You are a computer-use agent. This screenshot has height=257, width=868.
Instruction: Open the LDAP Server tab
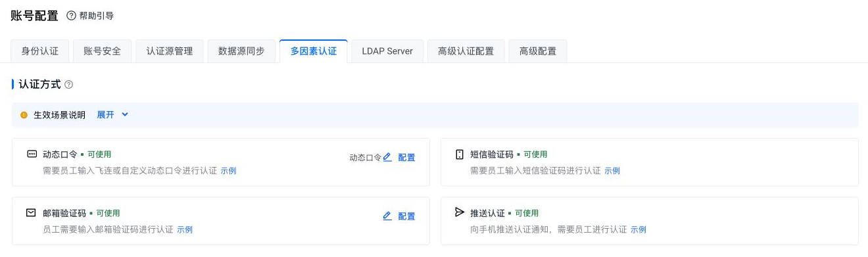387,51
